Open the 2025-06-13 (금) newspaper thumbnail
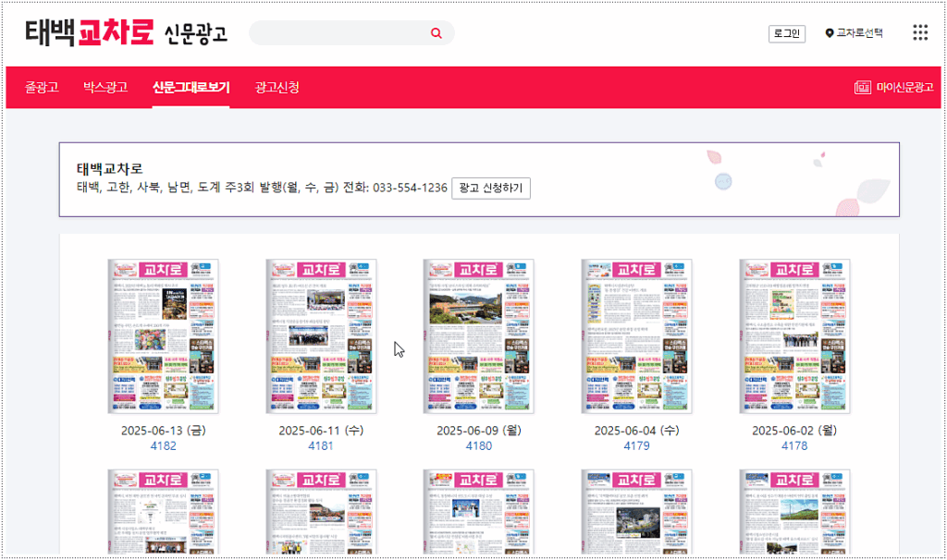 coord(163,336)
